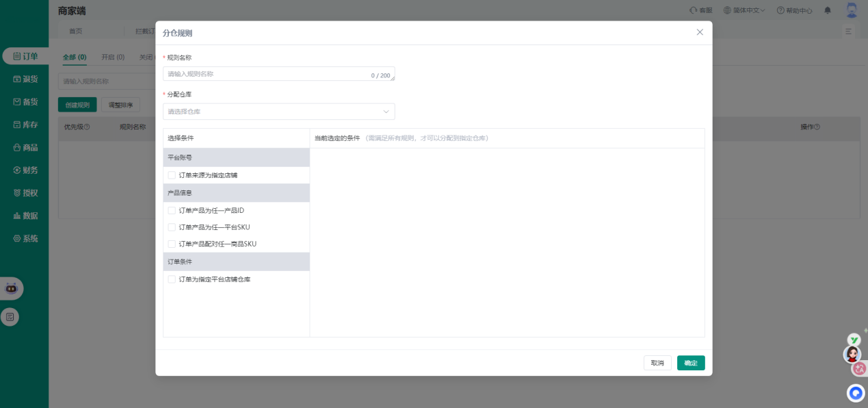Tick the 订单产品为任一平台SKU checkbox
This screenshot has width=868, height=408.
click(x=172, y=227)
